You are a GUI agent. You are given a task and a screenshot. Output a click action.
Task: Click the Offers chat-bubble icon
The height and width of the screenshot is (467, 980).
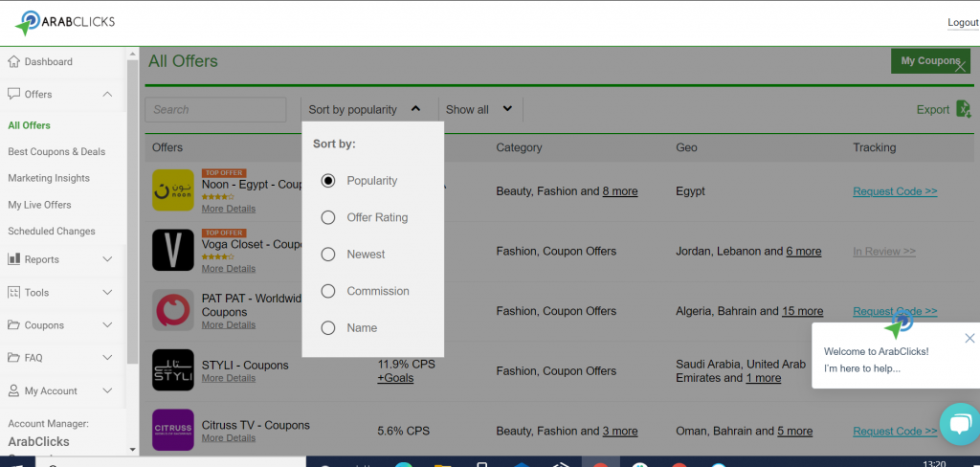pyautogui.click(x=13, y=94)
